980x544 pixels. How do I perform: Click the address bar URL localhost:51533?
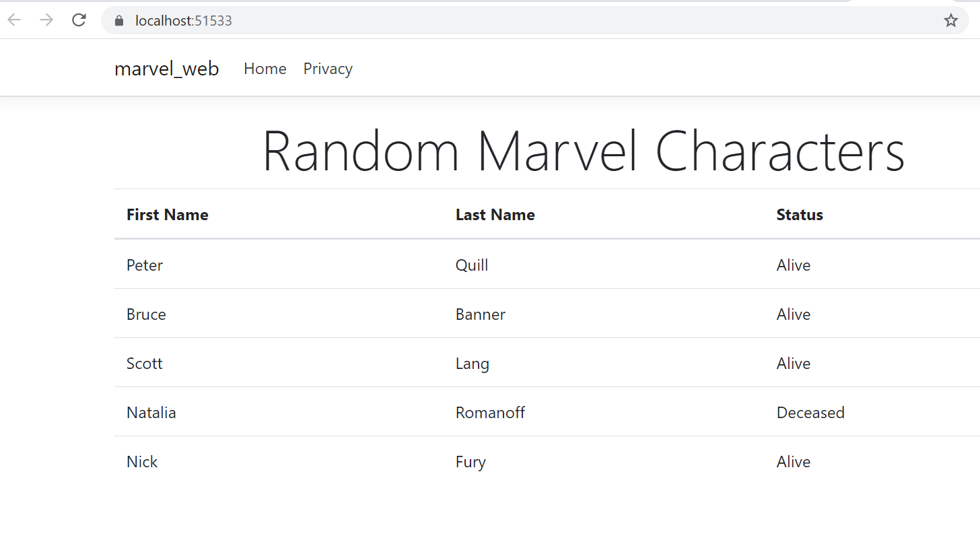click(x=183, y=20)
